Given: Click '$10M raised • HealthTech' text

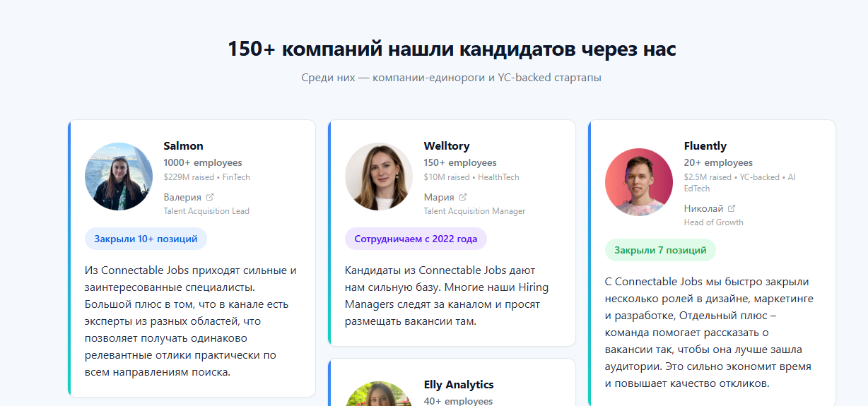Looking at the screenshot, I should (x=471, y=177).
